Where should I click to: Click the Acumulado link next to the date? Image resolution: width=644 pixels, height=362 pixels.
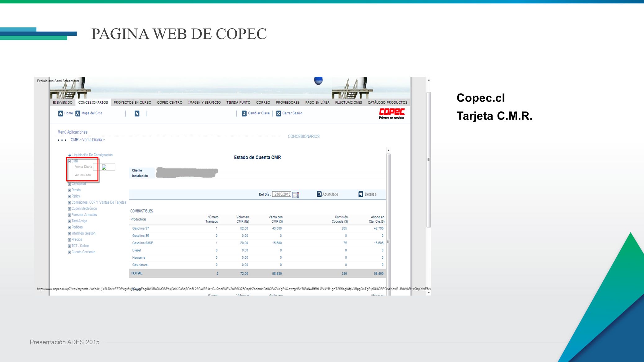(330, 194)
